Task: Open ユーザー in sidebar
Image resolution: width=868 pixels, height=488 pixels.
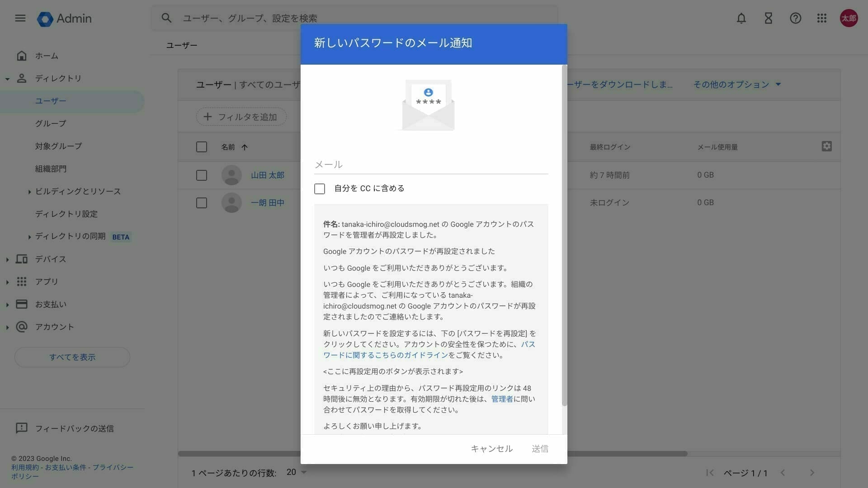Action: (72, 101)
